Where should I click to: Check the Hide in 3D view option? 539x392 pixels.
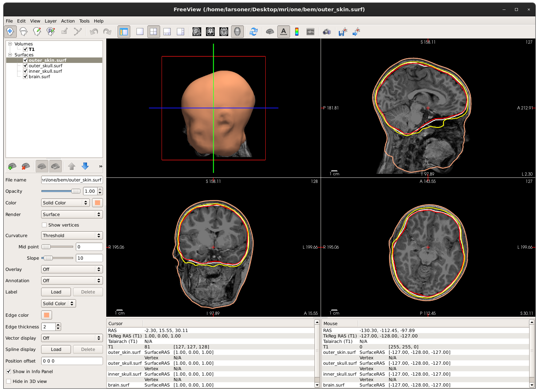pos(9,381)
